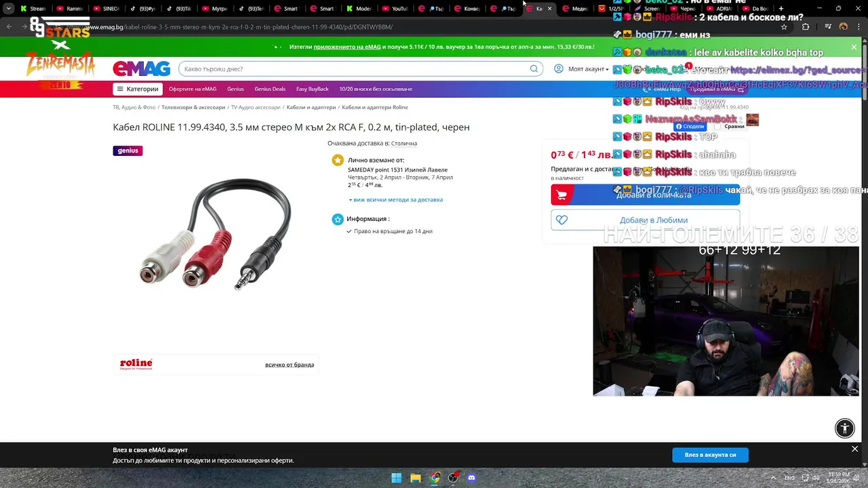
Task: Switch to the Мутри tab
Action: [215, 9]
